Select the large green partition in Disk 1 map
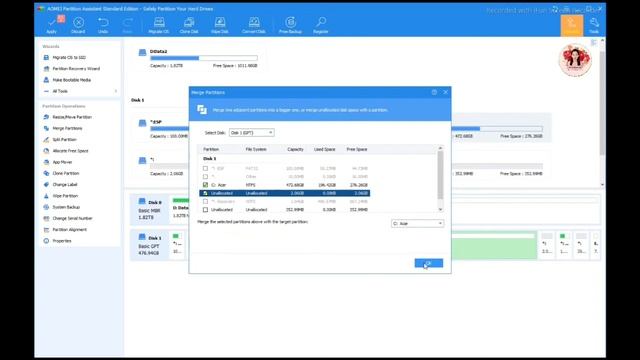This screenshot has height=360, width=640. pyautogui.click(x=494, y=245)
